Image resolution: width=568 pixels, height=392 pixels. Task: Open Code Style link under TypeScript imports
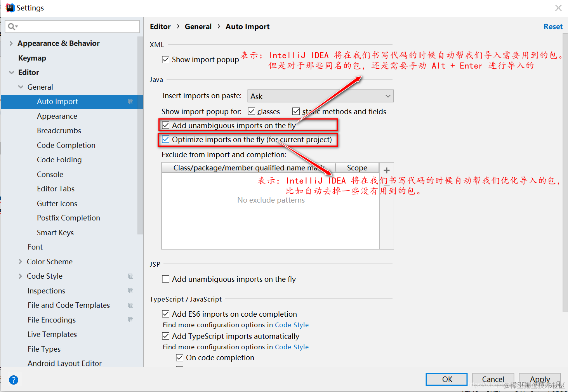click(x=292, y=347)
